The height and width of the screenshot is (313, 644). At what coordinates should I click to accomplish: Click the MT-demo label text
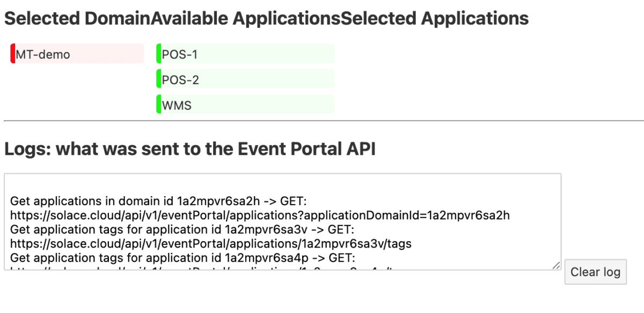(x=42, y=54)
